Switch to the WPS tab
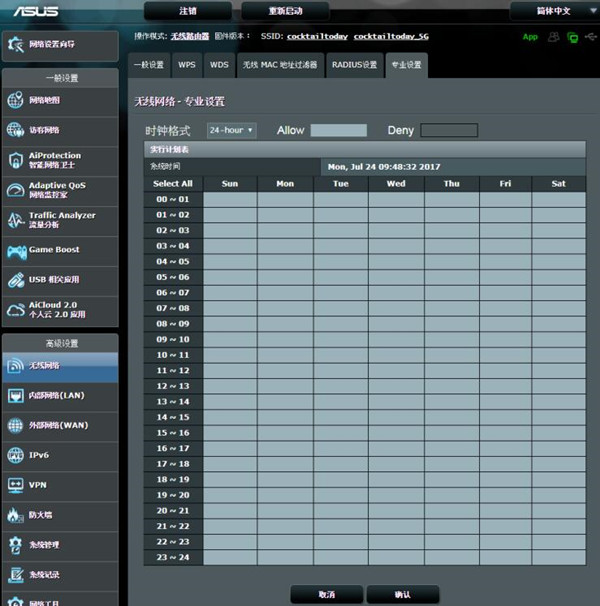The image size is (600, 606). tap(187, 64)
